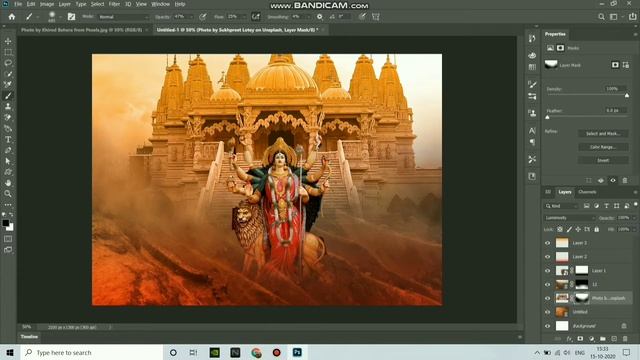Open Photoshop from the Windows taskbar
This screenshot has width=640, height=360.
tap(297, 352)
